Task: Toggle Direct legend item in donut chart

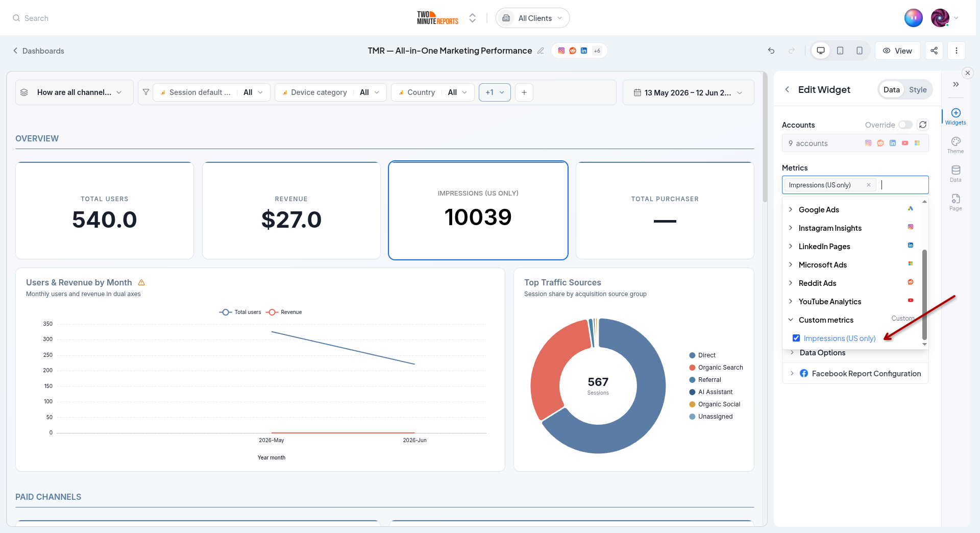Action: point(702,355)
